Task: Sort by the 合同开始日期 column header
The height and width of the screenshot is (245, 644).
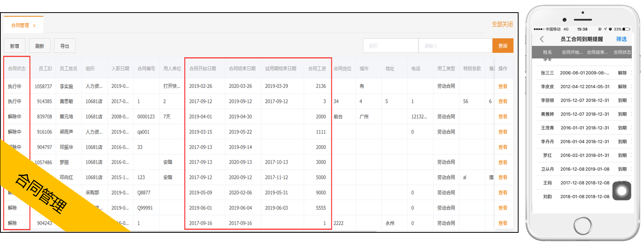Action: pyautogui.click(x=202, y=69)
